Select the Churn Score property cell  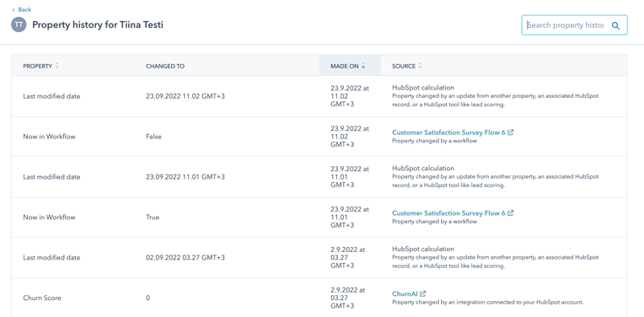click(x=42, y=298)
